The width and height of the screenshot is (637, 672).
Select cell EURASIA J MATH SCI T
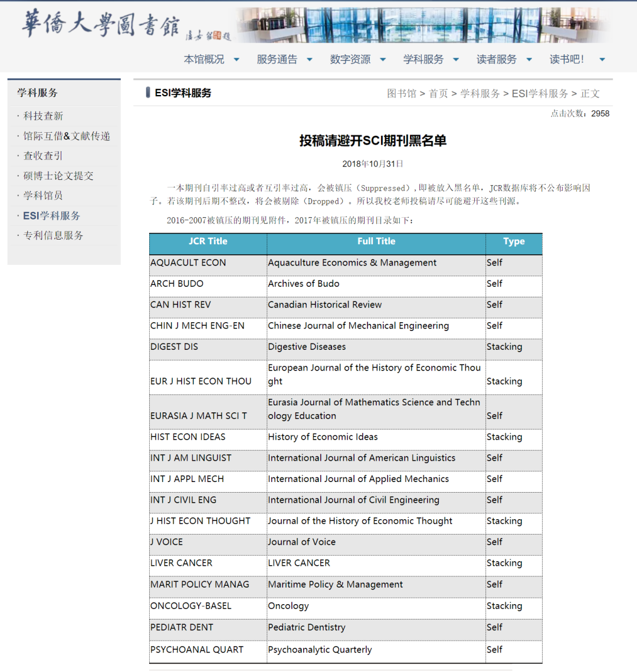tap(208, 412)
